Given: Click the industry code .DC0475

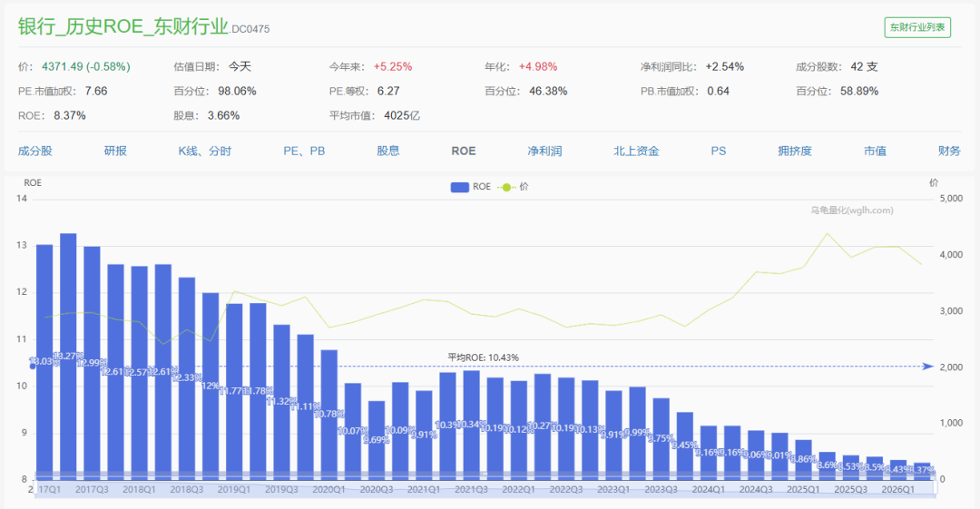Looking at the screenshot, I should pos(250,29).
